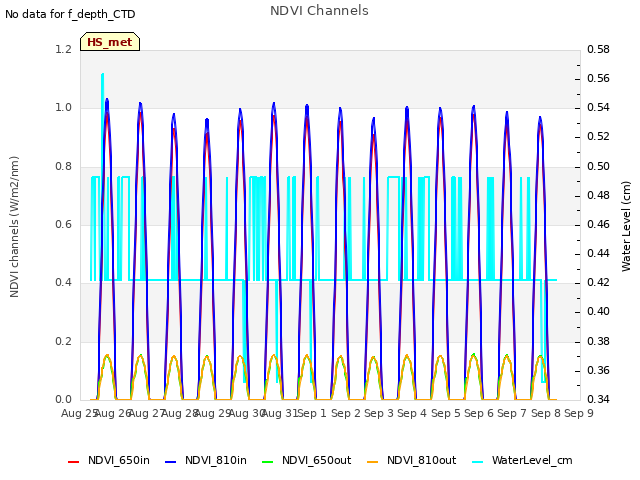Image resolution: width=640 pixels, height=480 pixels.
Task: Click the WaterLevel_cm legend entry
Action: point(522,460)
